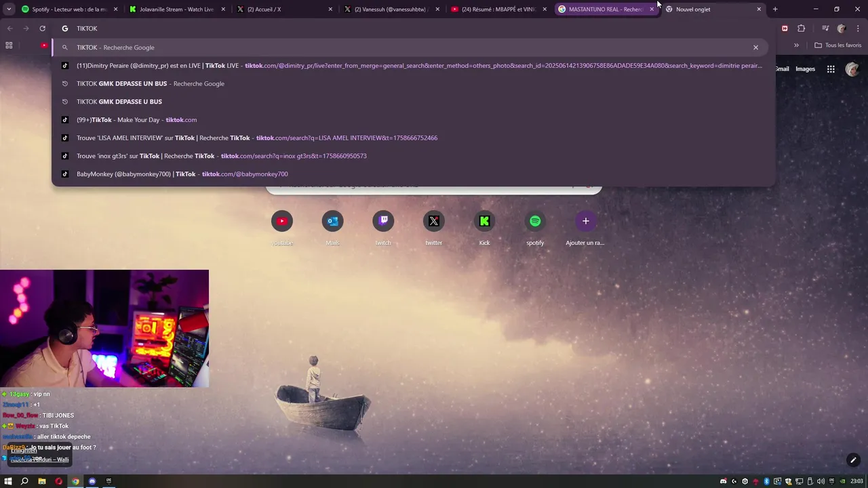Close the Nouvel onglet tab
868x488 pixels.
click(759, 9)
